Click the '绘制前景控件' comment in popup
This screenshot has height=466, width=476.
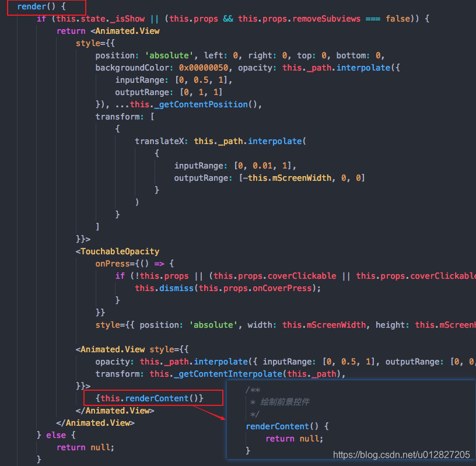coord(285,402)
